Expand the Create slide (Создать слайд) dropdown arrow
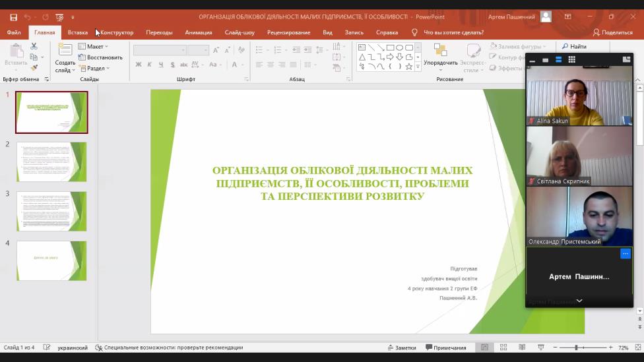644x362 pixels. point(73,70)
